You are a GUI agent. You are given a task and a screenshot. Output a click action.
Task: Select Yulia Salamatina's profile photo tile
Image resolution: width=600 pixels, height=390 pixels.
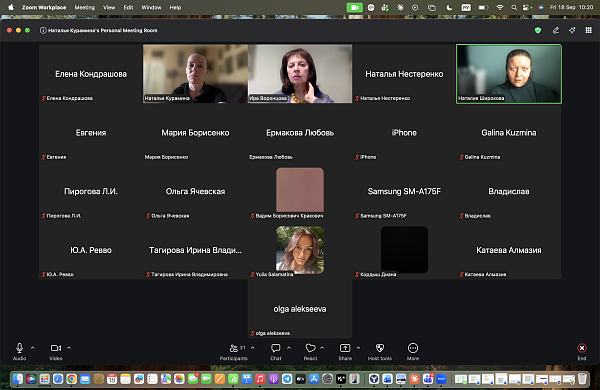pos(300,250)
